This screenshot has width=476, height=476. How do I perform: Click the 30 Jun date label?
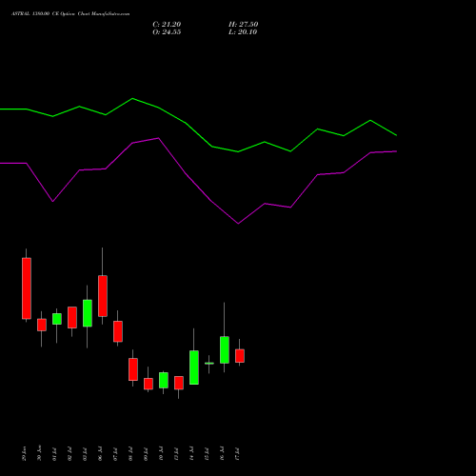click(x=39, y=453)
